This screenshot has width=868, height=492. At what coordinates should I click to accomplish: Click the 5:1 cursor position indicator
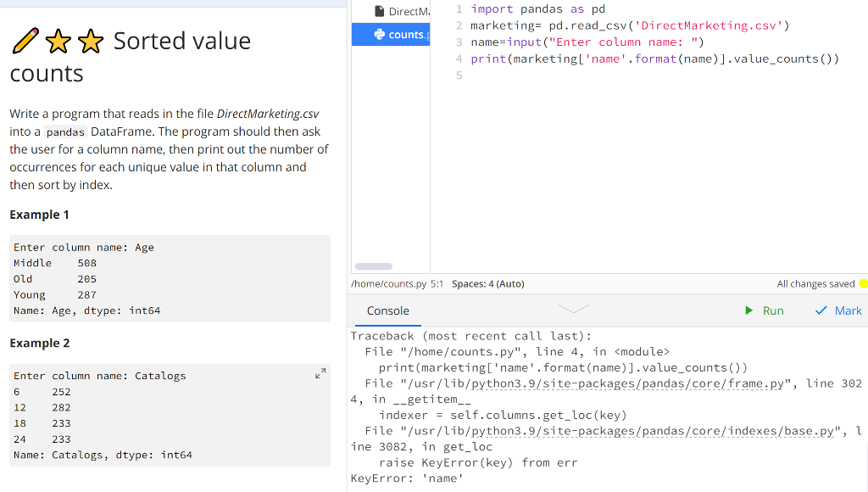pyautogui.click(x=437, y=283)
